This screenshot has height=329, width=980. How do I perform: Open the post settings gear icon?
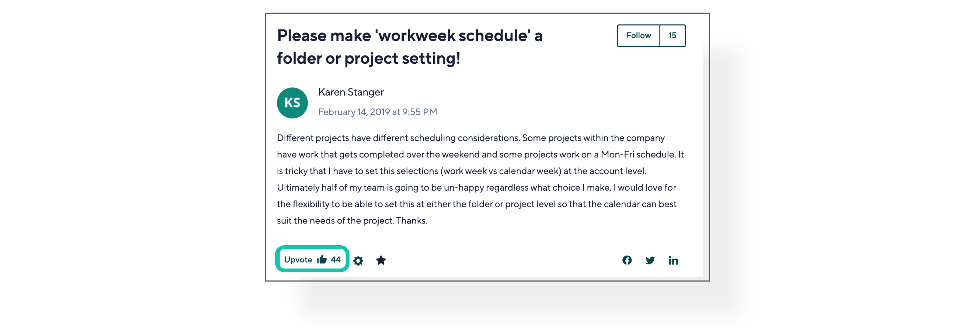click(x=358, y=260)
